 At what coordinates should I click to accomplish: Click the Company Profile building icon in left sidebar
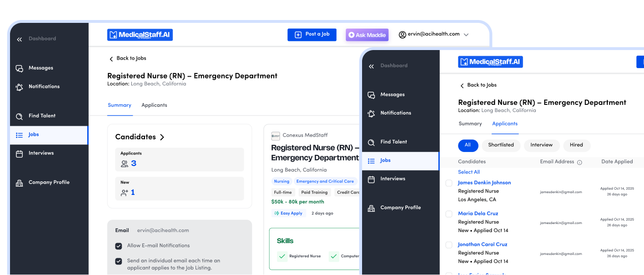pos(19,183)
